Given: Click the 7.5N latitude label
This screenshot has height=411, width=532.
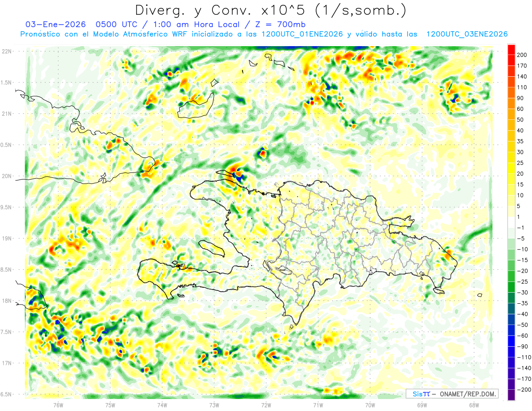Looking at the screenshot, I should pos(6,332).
